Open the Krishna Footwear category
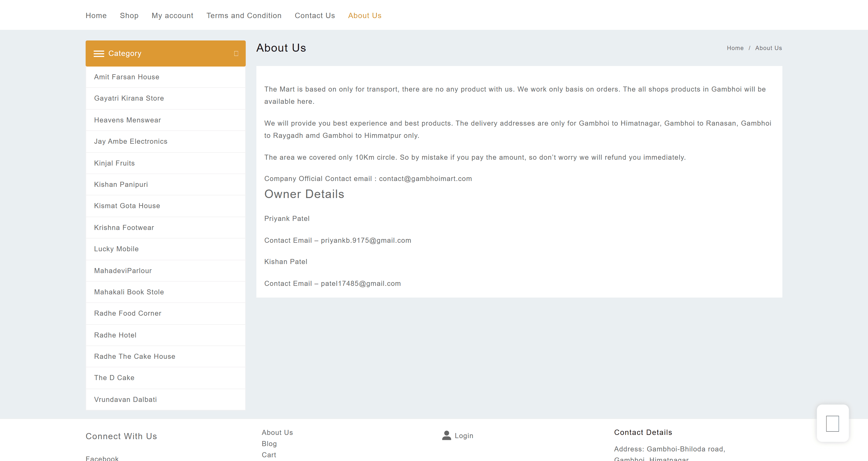The height and width of the screenshot is (461, 868). coord(124,228)
